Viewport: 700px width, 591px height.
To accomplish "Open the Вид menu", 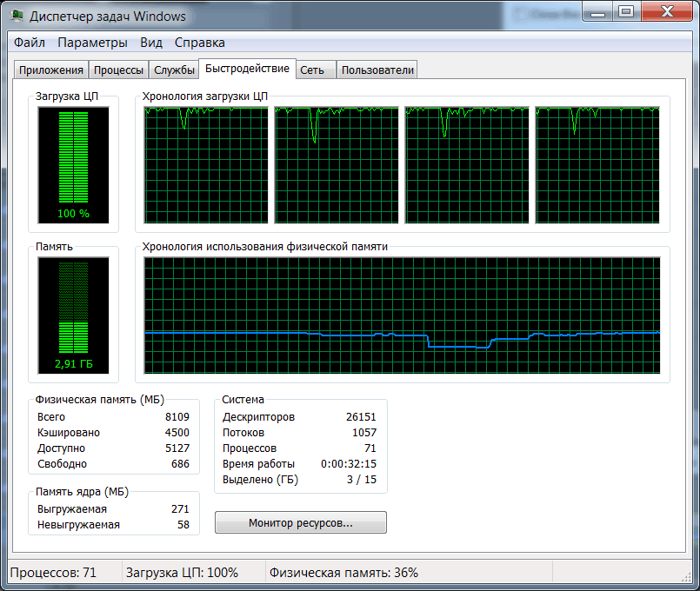I will pyautogui.click(x=151, y=43).
